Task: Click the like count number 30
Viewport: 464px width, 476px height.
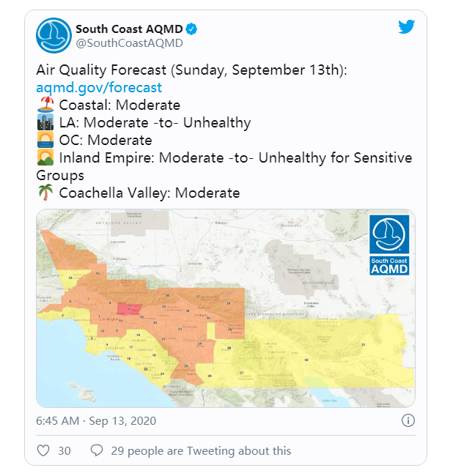Action: (x=65, y=451)
